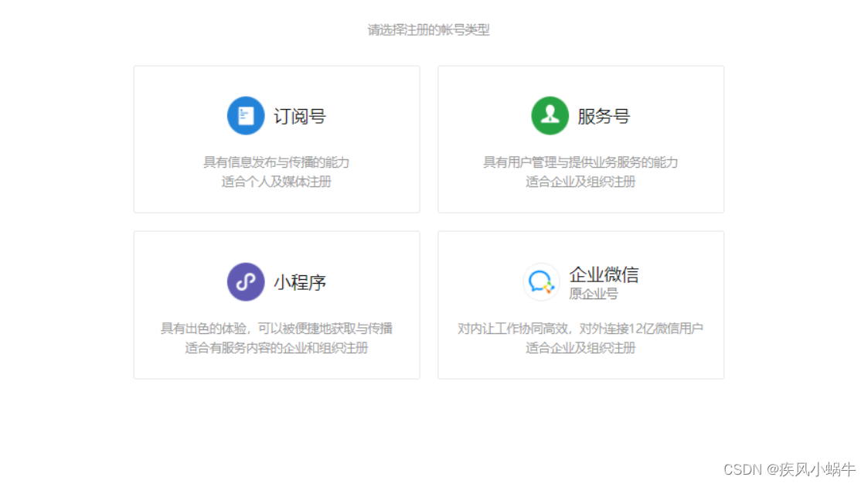The width and height of the screenshot is (868, 484).
Task: Click the green 服务号 person icon
Action: tap(550, 116)
